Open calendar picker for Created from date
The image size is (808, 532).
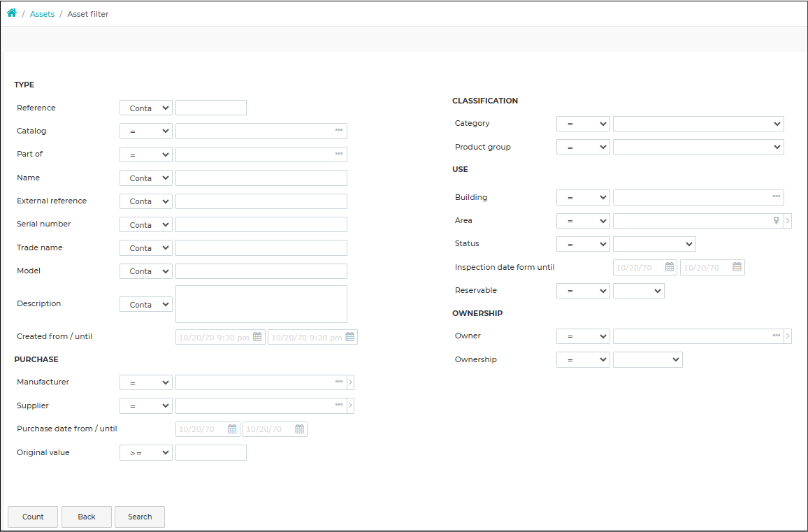click(x=257, y=337)
